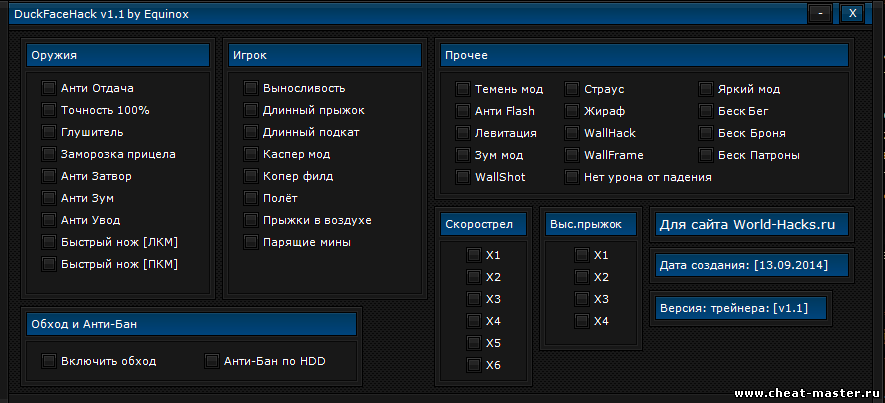
Task: Enable the Анти Отдача checkbox
Action: pos(49,88)
